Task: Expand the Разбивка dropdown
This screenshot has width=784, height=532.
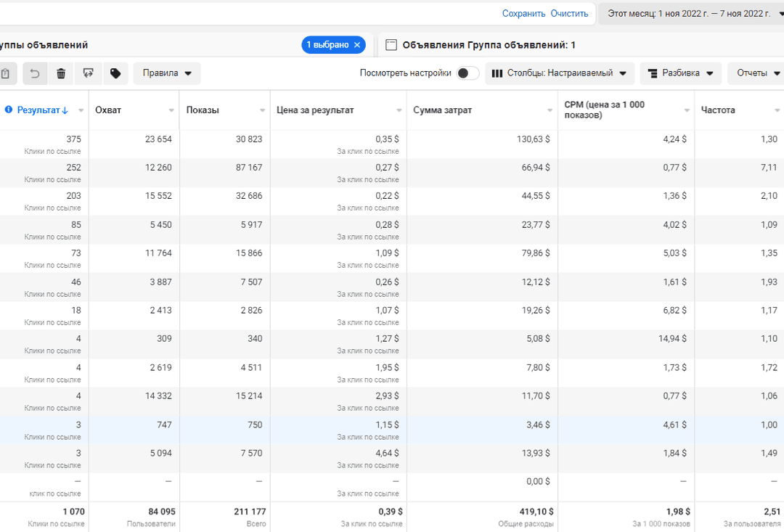Action: point(680,73)
